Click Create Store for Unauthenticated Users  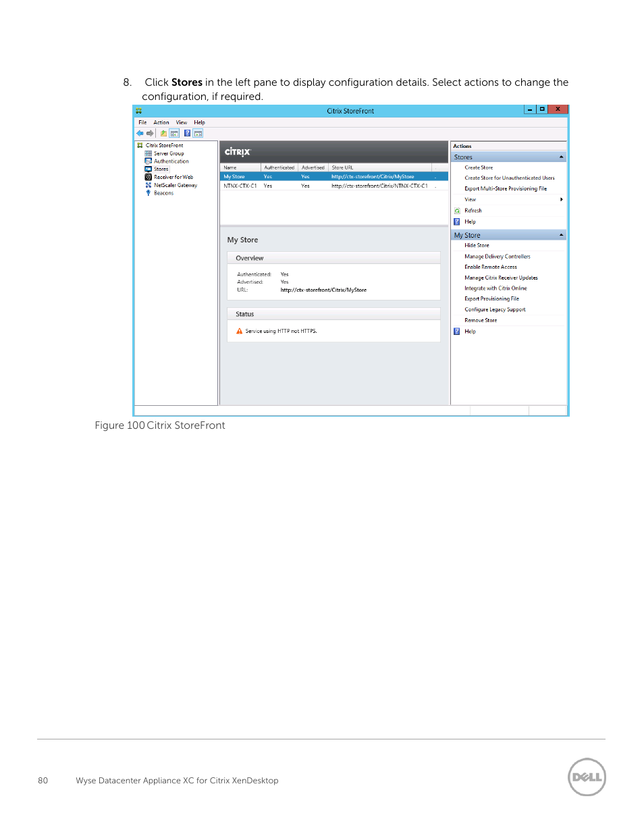pos(510,178)
